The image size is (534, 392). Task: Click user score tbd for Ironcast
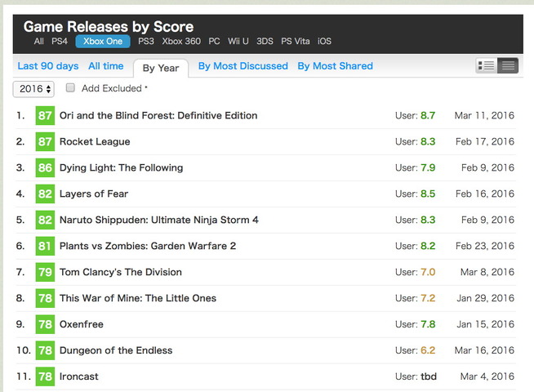[x=429, y=376]
